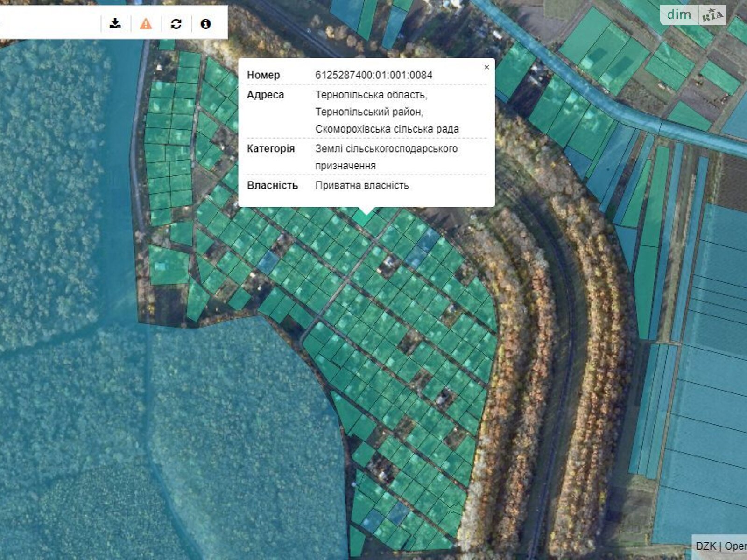The width and height of the screenshot is (747, 560).
Task: Open the DZK attribution link
Action: pos(705,546)
